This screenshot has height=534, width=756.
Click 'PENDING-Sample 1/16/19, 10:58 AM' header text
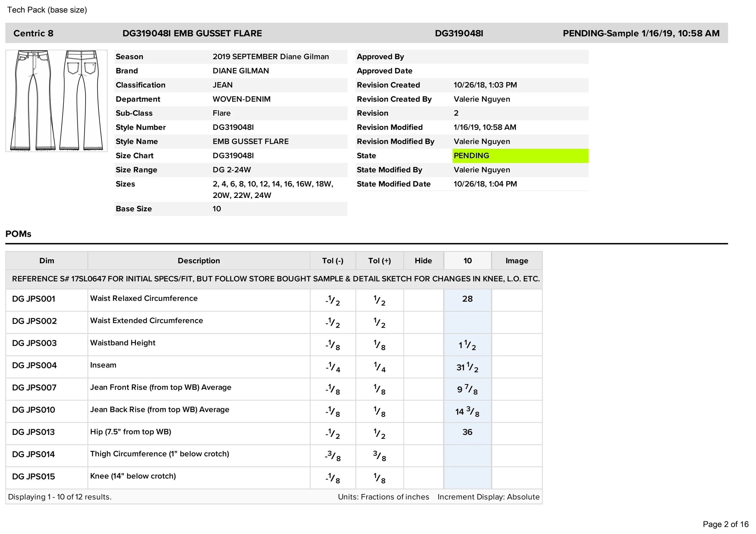pyautogui.click(x=641, y=33)
